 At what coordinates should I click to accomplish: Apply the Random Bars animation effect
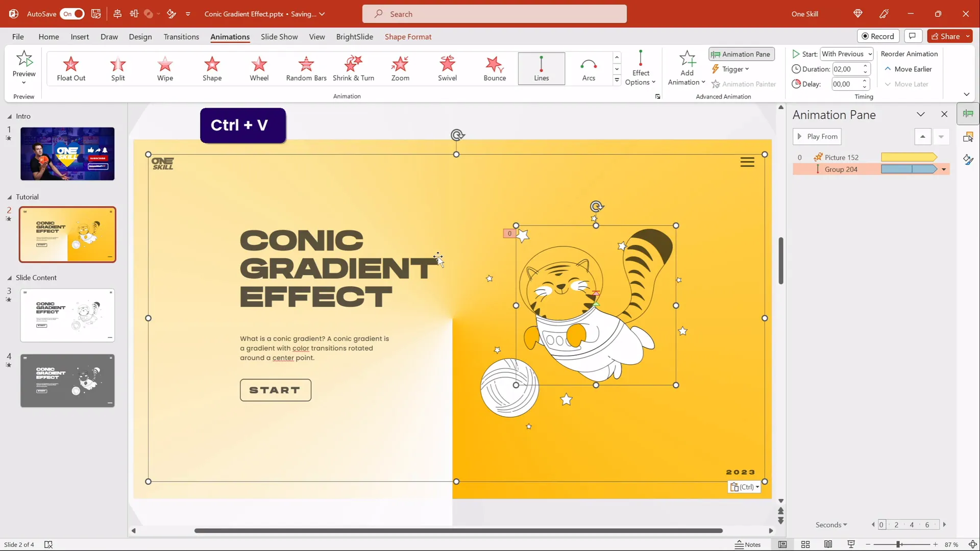[x=306, y=68]
